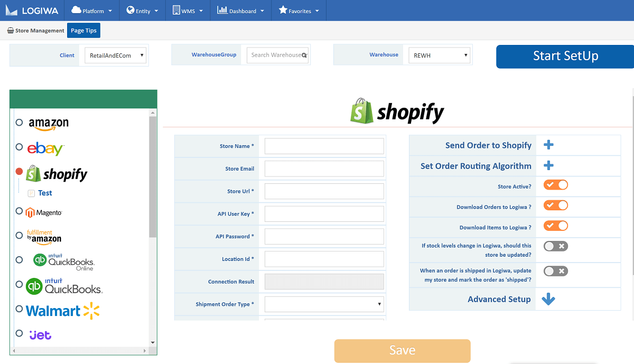Screen dimensions: 634x364
Task: Open the Shipment Order Type dropdown
Action: tap(324, 304)
